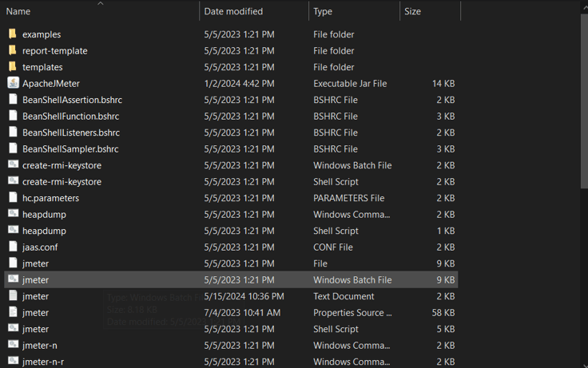Click the examples folder icon

click(13, 34)
